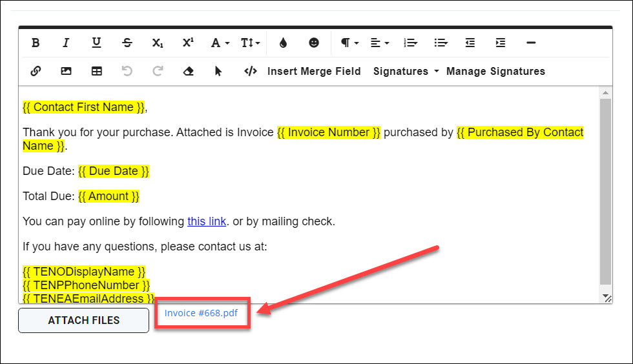Click Insert Merge Field
The height and width of the screenshot is (364, 633).
[x=314, y=72]
